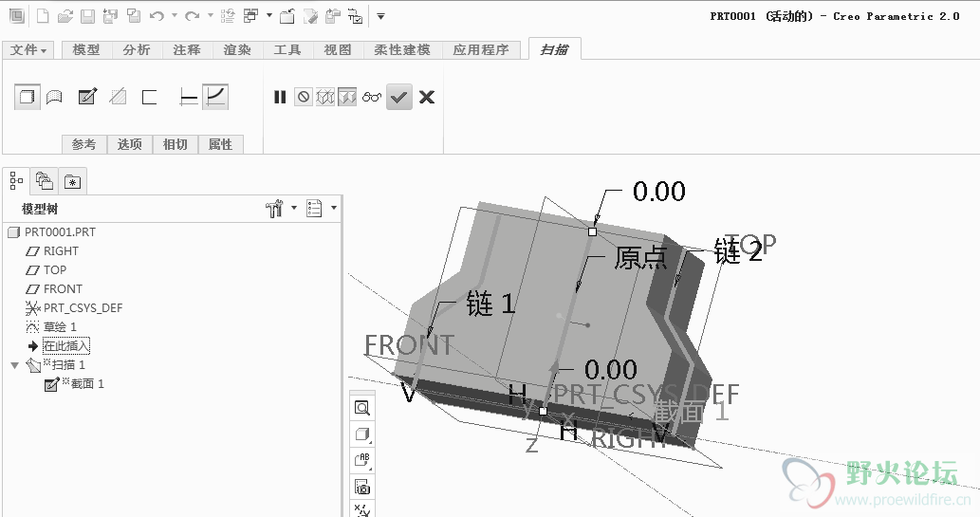The width and height of the screenshot is (980, 517).
Task: Accept the sweep with the green checkmark
Action: pyautogui.click(x=399, y=97)
